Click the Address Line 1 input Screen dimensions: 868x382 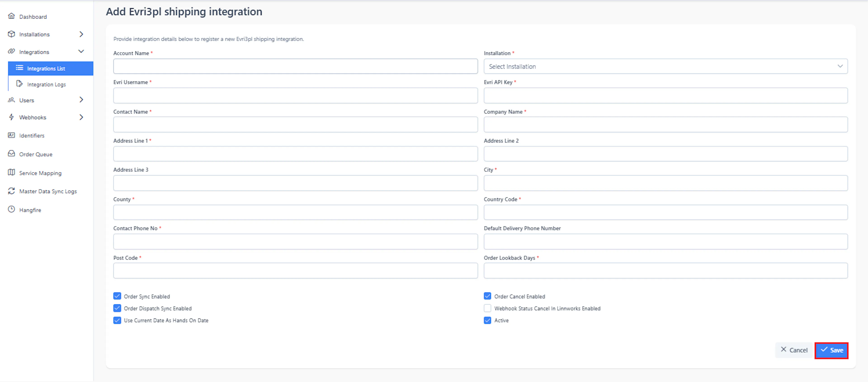coord(295,154)
